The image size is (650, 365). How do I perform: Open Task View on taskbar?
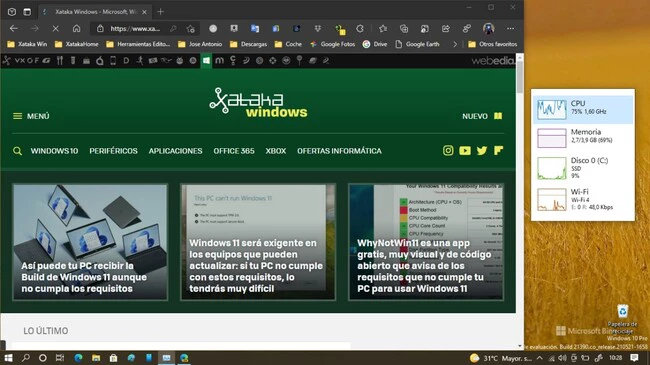[x=60, y=358]
